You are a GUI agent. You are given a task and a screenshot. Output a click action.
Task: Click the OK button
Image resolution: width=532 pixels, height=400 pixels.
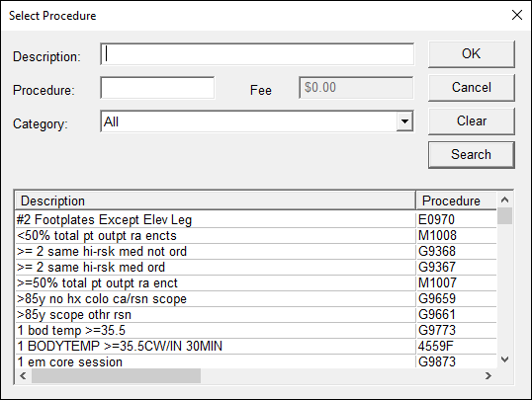point(472,54)
